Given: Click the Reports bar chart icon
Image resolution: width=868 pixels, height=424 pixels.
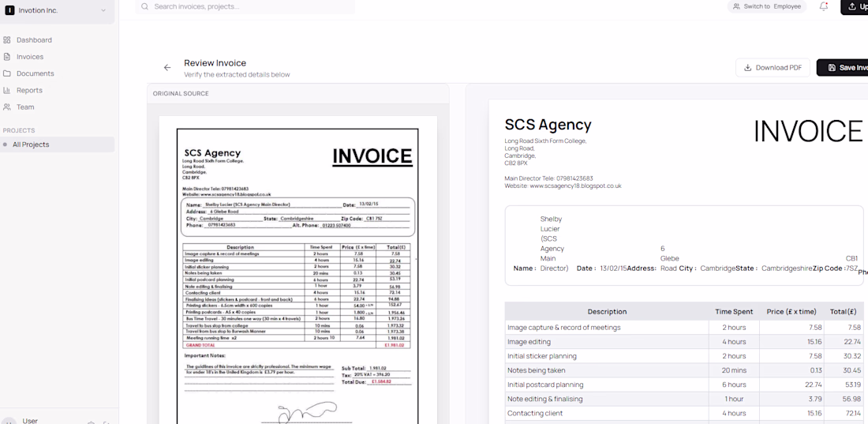Looking at the screenshot, I should [6, 90].
